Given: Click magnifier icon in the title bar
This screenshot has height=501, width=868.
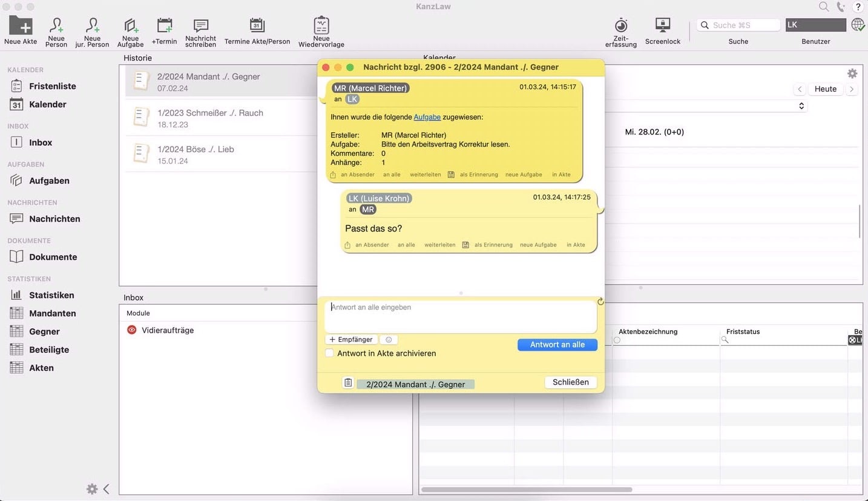Looking at the screenshot, I should pos(824,7).
